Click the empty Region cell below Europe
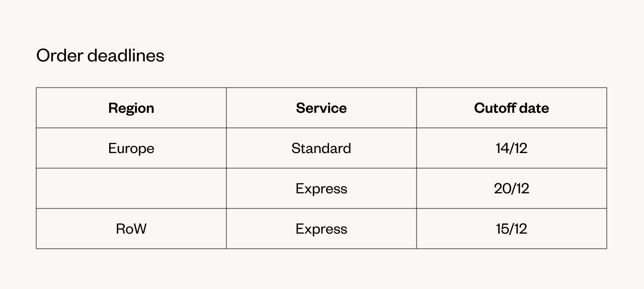The image size is (644, 289). tap(131, 188)
